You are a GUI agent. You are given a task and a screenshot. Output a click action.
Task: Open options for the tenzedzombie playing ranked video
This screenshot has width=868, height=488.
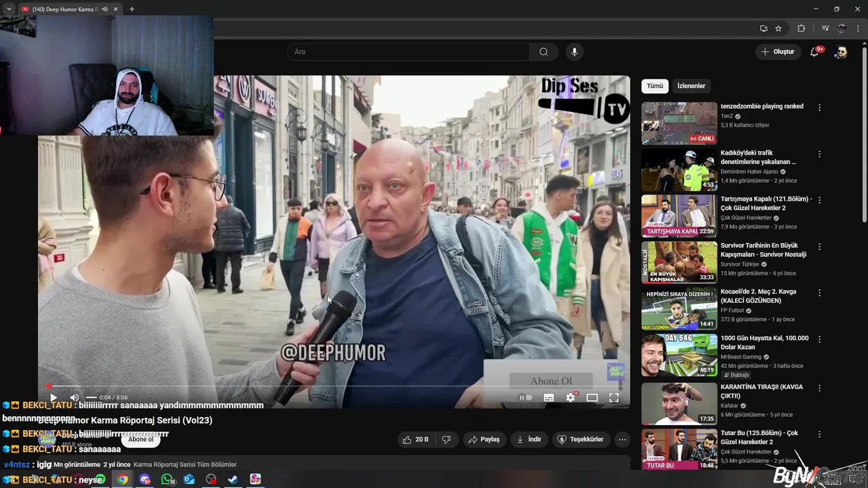click(x=819, y=107)
